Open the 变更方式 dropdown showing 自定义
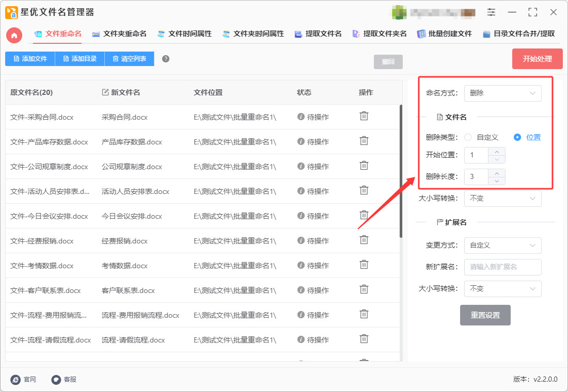 (x=503, y=246)
